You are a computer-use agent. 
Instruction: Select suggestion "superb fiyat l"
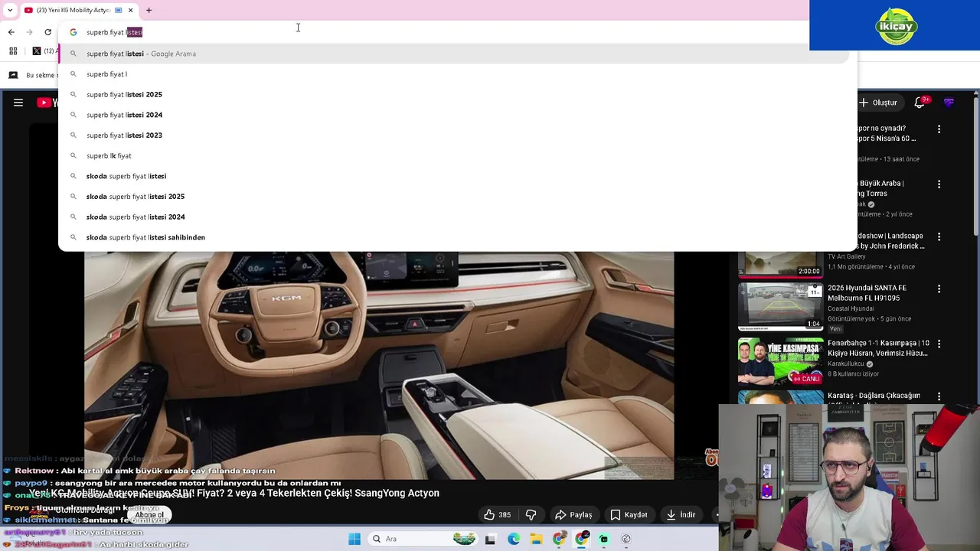click(x=454, y=74)
